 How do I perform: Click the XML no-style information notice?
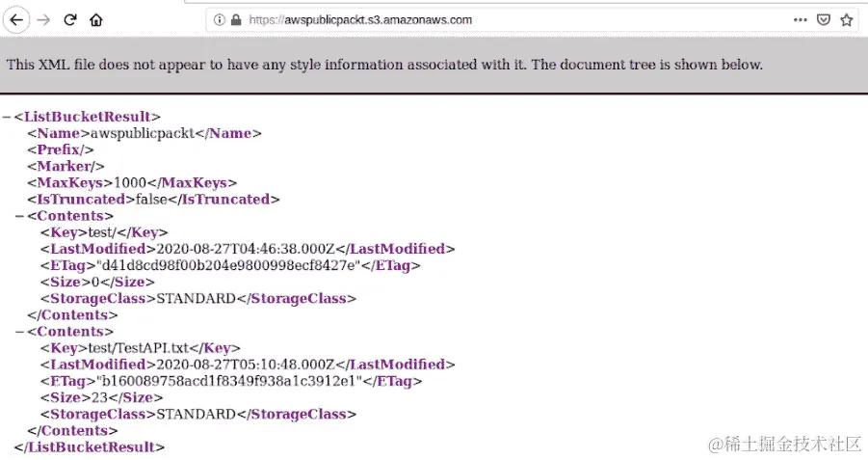[384, 65]
